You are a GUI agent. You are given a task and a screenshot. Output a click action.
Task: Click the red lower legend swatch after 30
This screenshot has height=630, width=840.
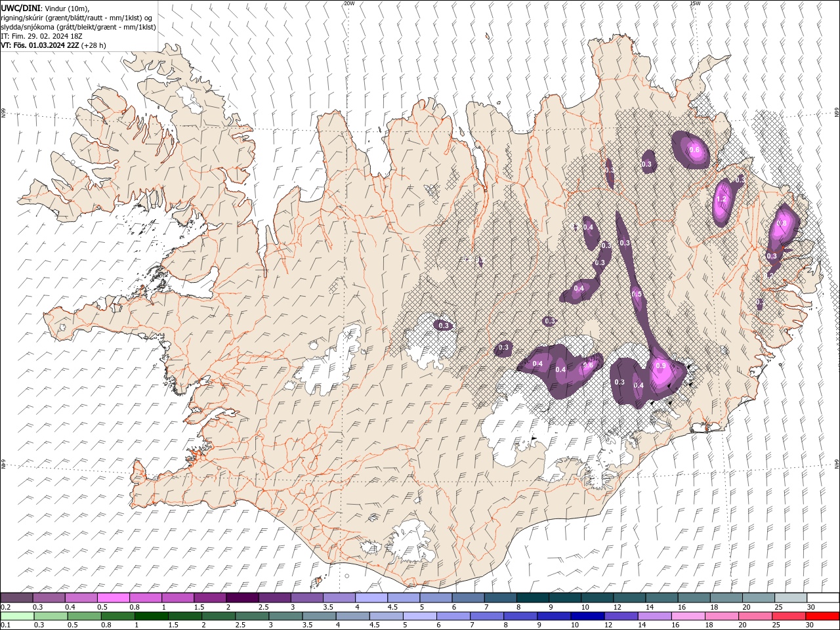pos(822,616)
